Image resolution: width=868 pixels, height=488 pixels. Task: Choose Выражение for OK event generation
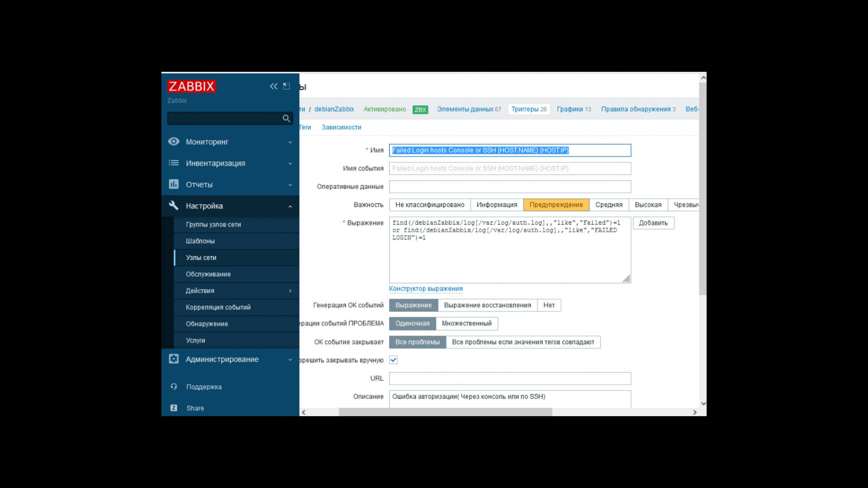point(414,305)
